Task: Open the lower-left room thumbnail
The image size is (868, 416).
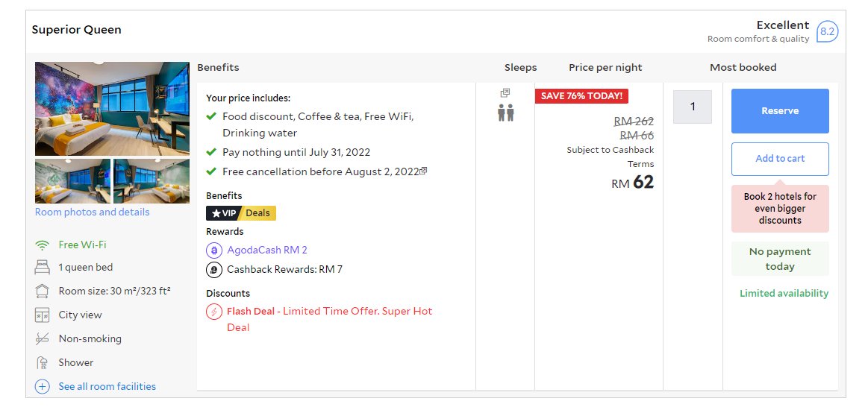Action: [x=72, y=181]
